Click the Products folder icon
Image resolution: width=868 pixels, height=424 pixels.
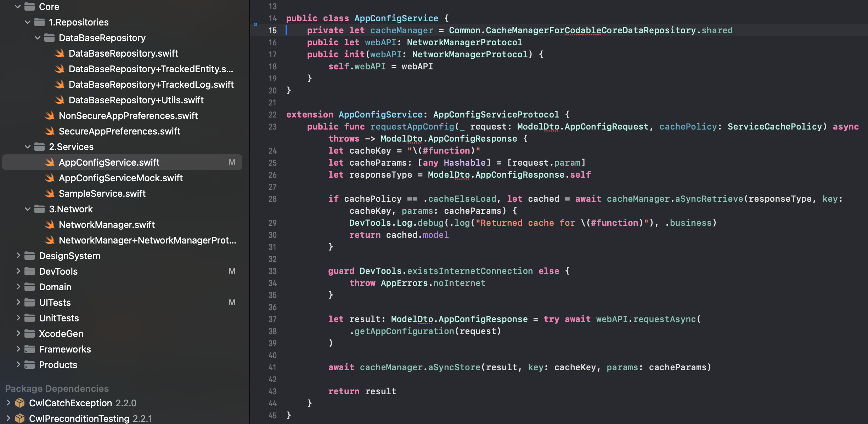30,365
